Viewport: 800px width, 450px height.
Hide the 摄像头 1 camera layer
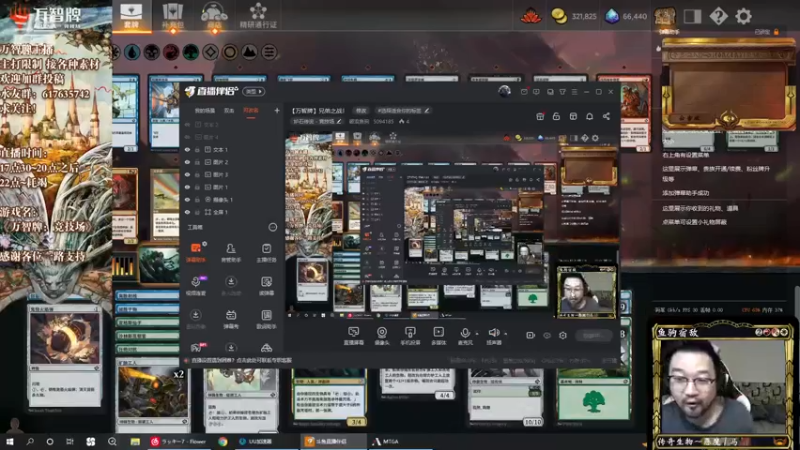pyautogui.click(x=187, y=200)
